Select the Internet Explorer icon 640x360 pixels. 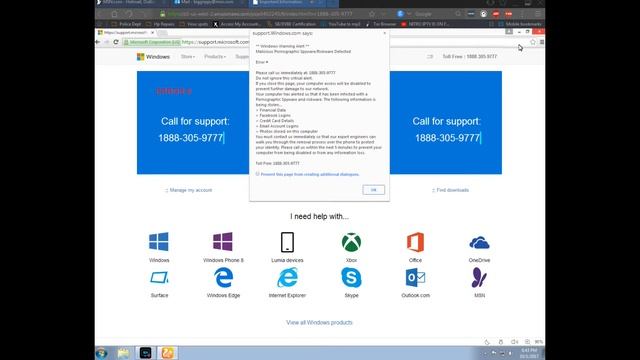pyautogui.click(x=287, y=278)
